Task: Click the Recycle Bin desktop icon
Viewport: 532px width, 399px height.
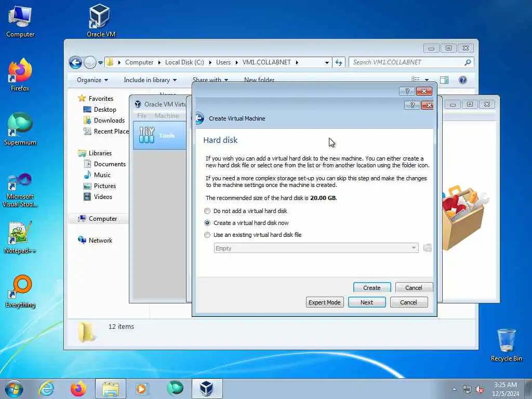Action: click(507, 345)
